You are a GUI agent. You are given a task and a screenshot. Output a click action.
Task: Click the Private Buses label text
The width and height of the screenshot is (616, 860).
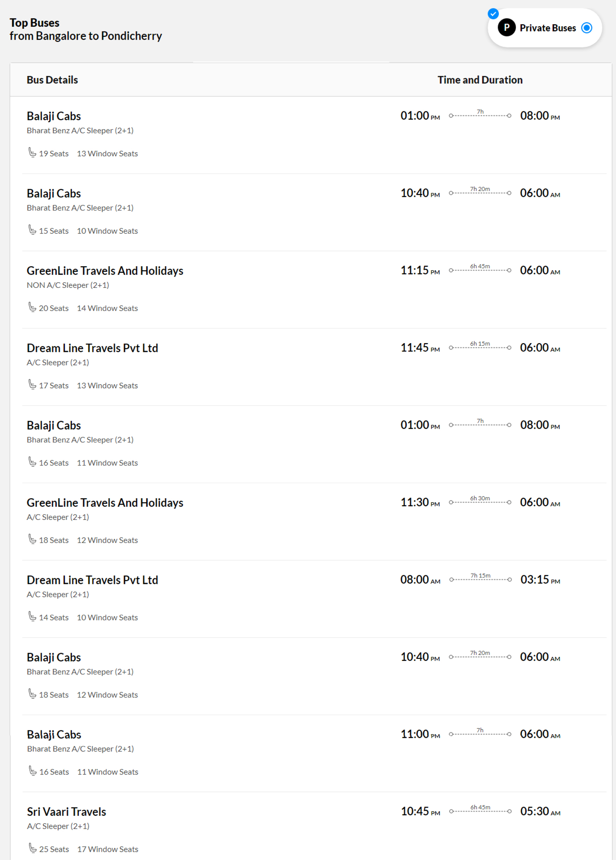pos(548,28)
